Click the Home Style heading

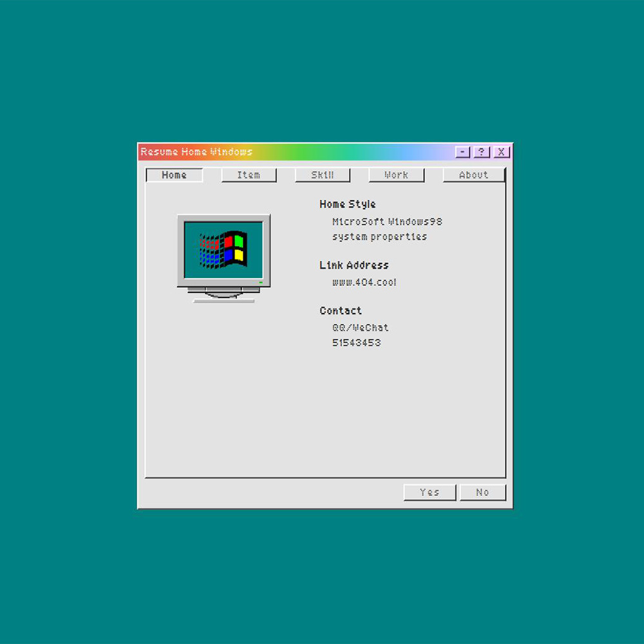(348, 204)
